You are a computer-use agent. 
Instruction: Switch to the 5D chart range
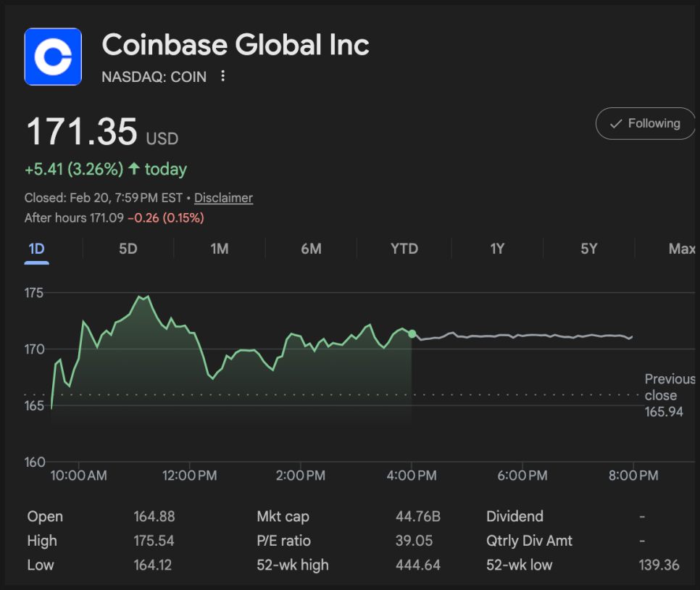pyautogui.click(x=128, y=249)
